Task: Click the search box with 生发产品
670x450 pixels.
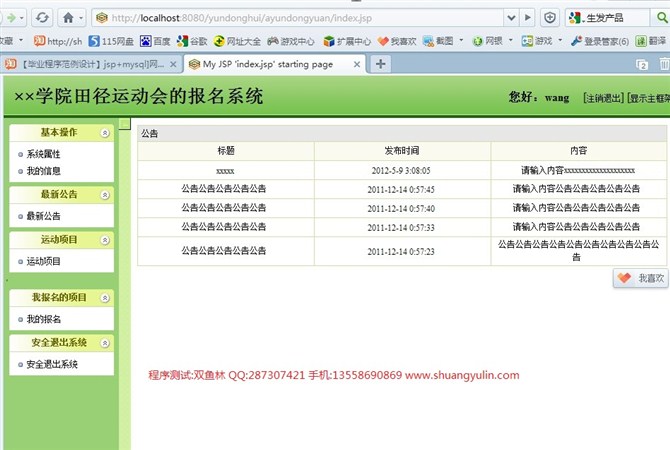Action: tap(607, 18)
